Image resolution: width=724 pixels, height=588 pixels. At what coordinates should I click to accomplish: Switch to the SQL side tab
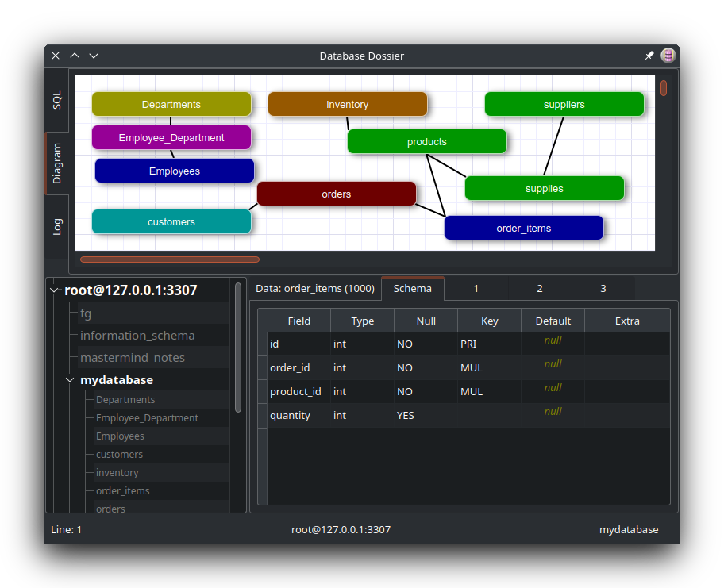click(57, 100)
